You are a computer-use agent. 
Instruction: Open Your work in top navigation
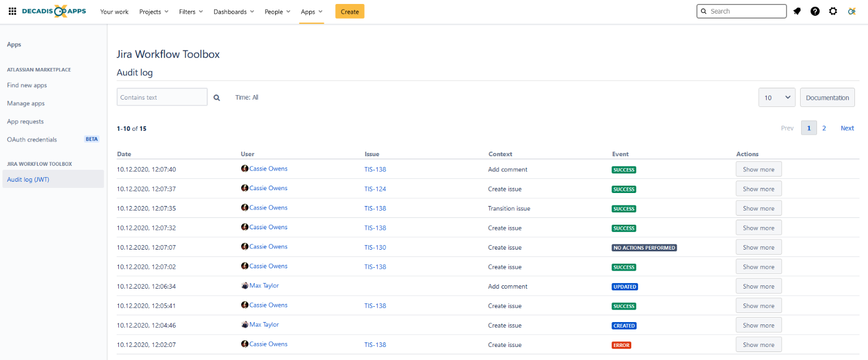pos(114,11)
